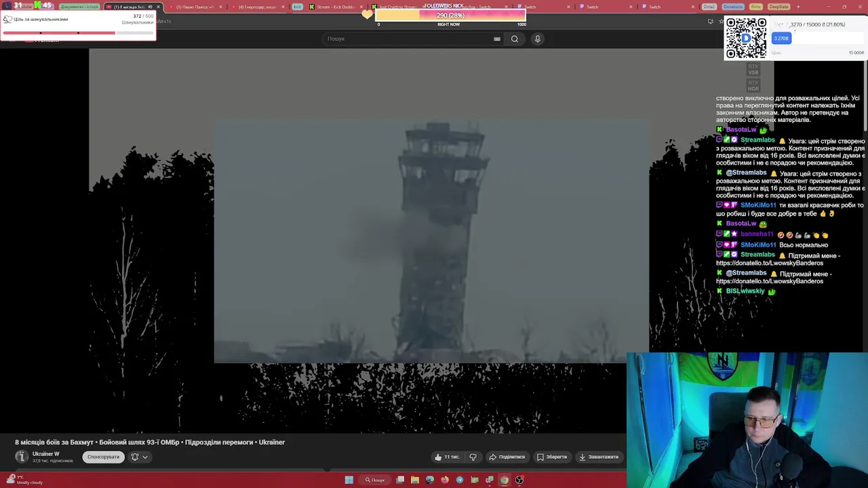
Task: Click the RTX VSR overlay badge
Action: (x=753, y=69)
